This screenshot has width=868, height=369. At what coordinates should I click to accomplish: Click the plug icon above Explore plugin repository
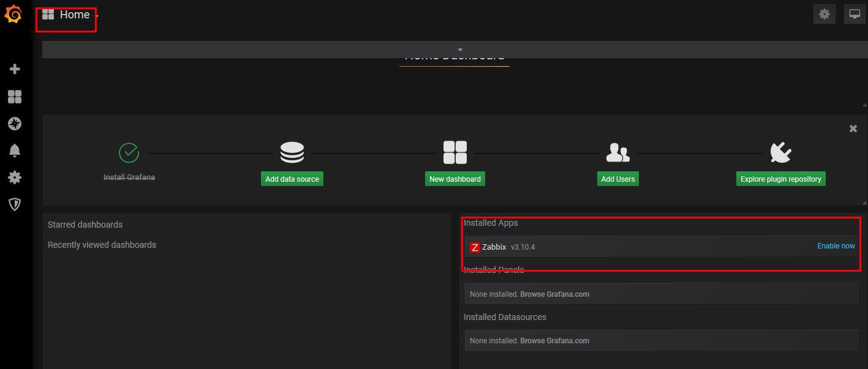coord(781,152)
